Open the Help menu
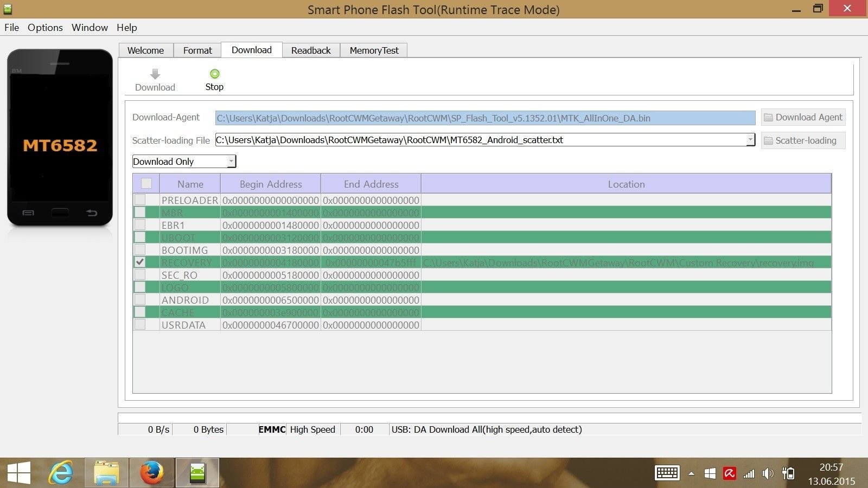The image size is (868, 488). (127, 28)
